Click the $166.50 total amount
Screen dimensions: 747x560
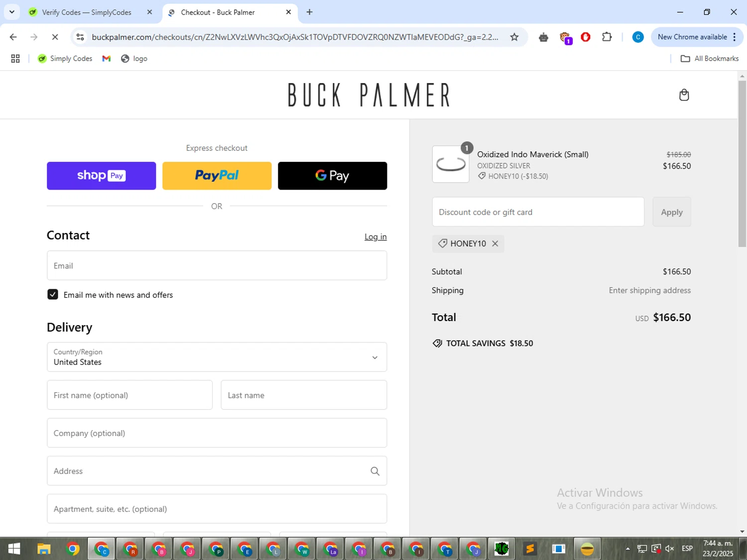click(672, 318)
